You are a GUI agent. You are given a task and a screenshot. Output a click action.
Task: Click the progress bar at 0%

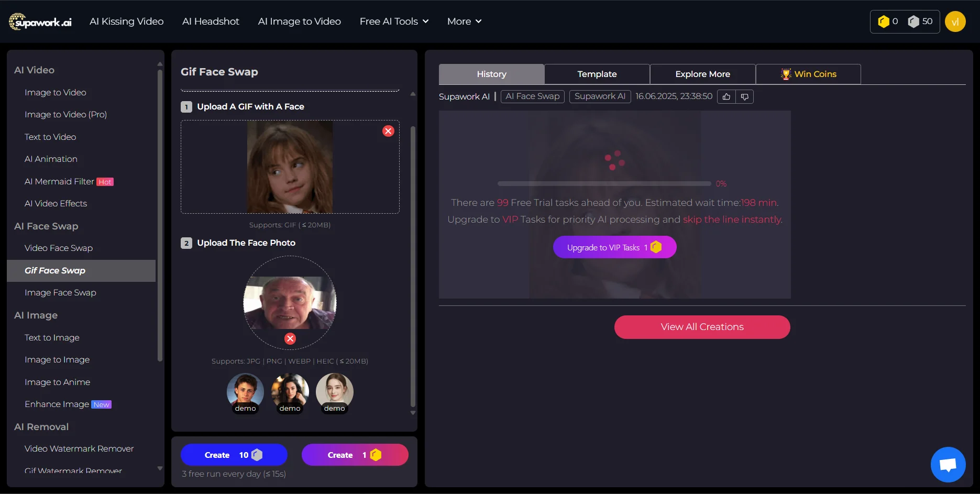tap(604, 184)
